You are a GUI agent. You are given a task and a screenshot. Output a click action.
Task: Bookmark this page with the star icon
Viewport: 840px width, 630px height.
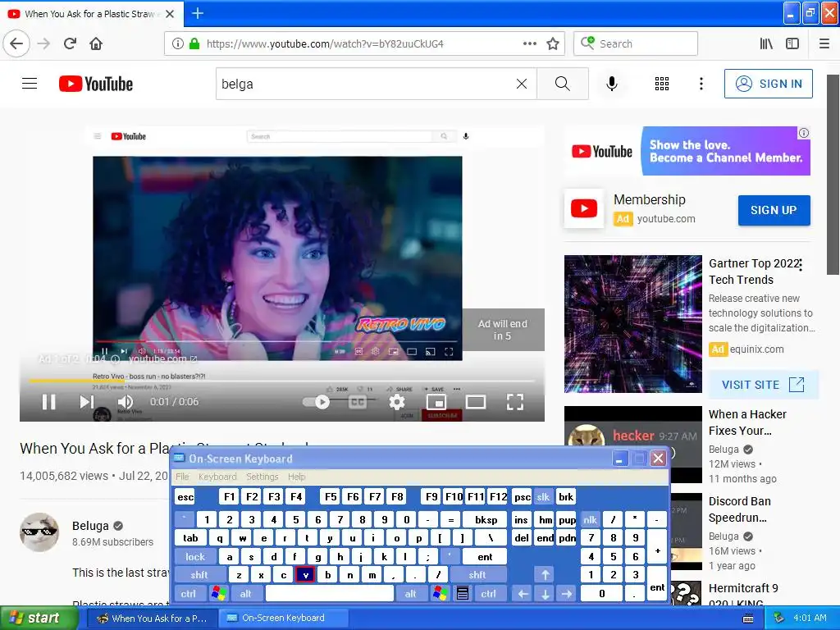[553, 43]
